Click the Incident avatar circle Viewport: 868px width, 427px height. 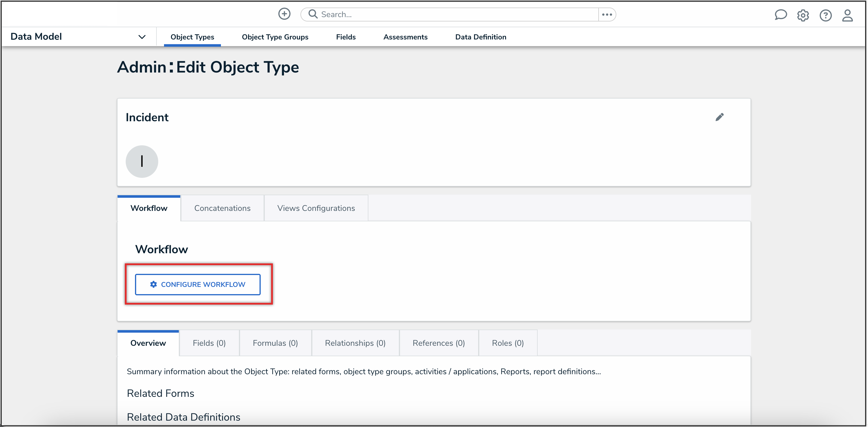[142, 161]
